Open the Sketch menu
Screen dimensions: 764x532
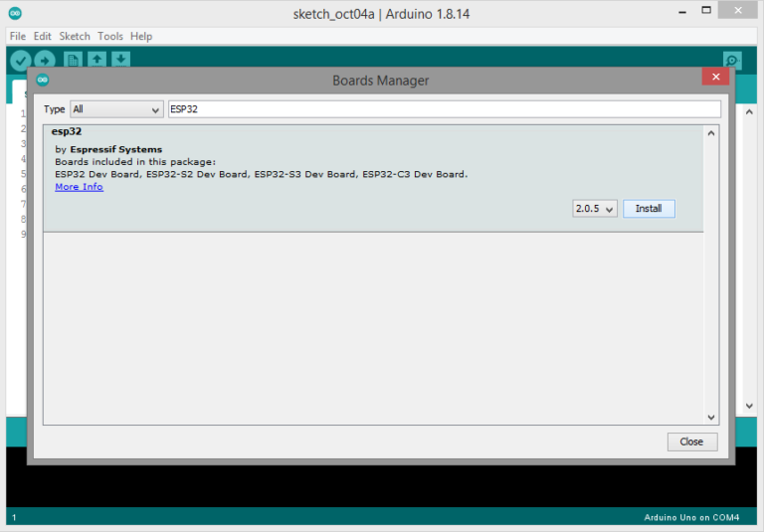(75, 36)
